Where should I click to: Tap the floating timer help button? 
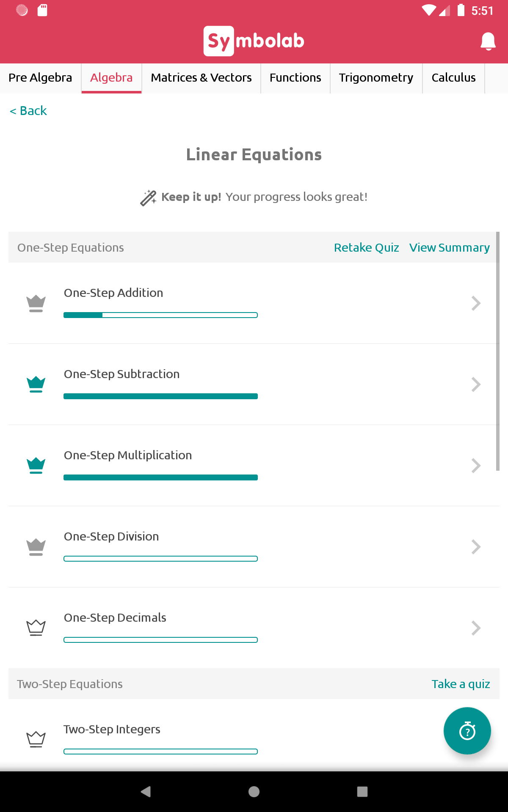(467, 731)
